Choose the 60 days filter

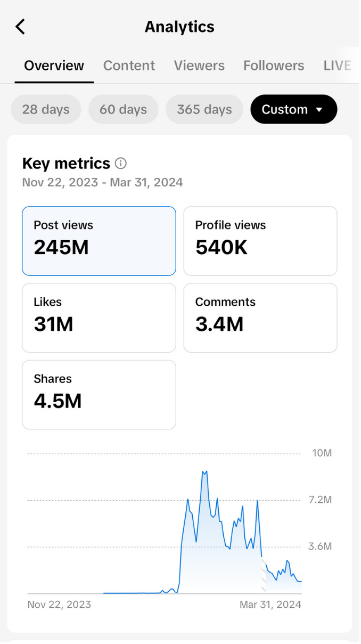pyautogui.click(x=123, y=109)
